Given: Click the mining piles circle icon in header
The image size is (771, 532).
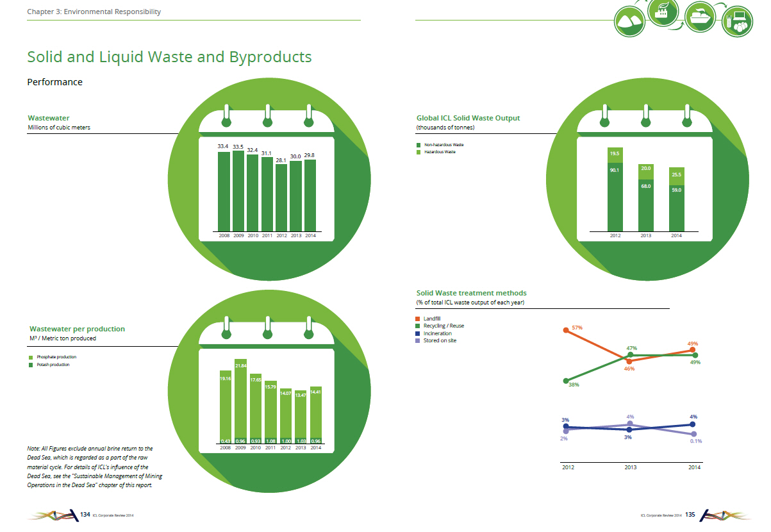Looking at the screenshot, I should pos(630,21).
